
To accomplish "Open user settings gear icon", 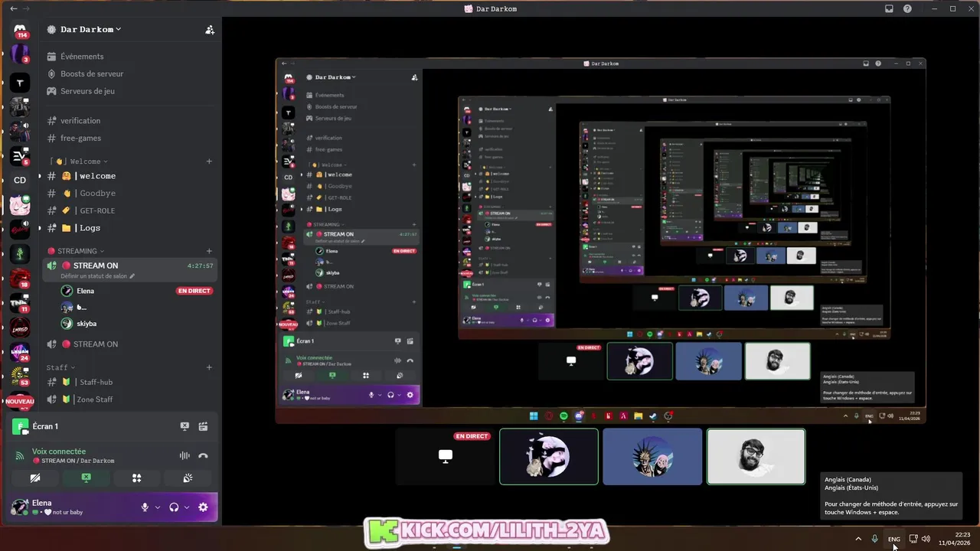I will point(203,507).
